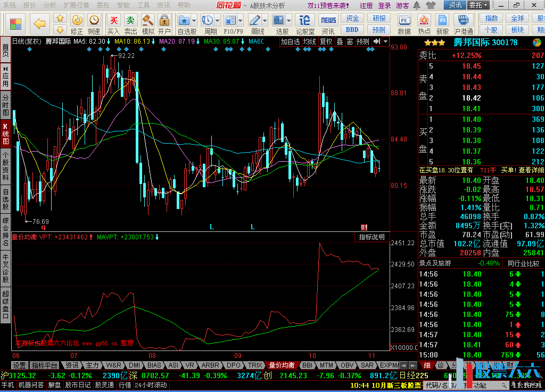This screenshot has height=392, width=545.
Task: Open the 论股堂 forum icon
Action: [x=305, y=24]
